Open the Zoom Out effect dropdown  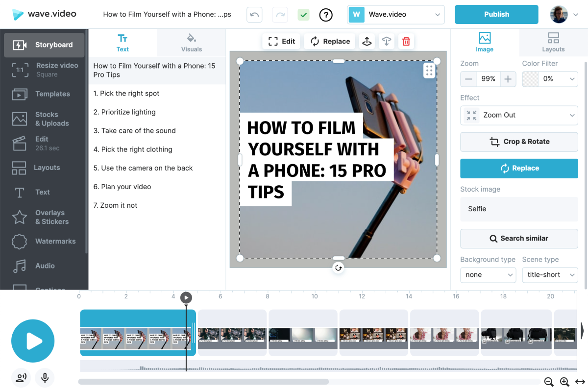point(519,115)
